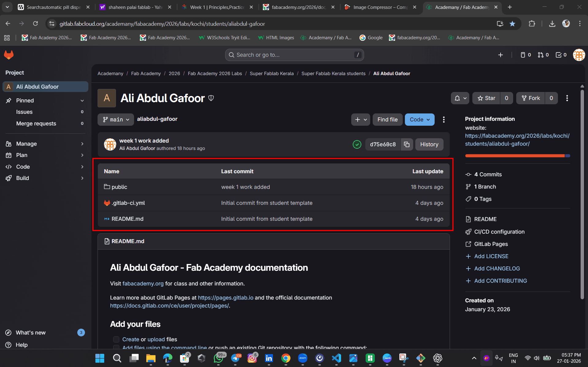
Task: Open the notification settings bell dropdown
Action: pos(460,98)
